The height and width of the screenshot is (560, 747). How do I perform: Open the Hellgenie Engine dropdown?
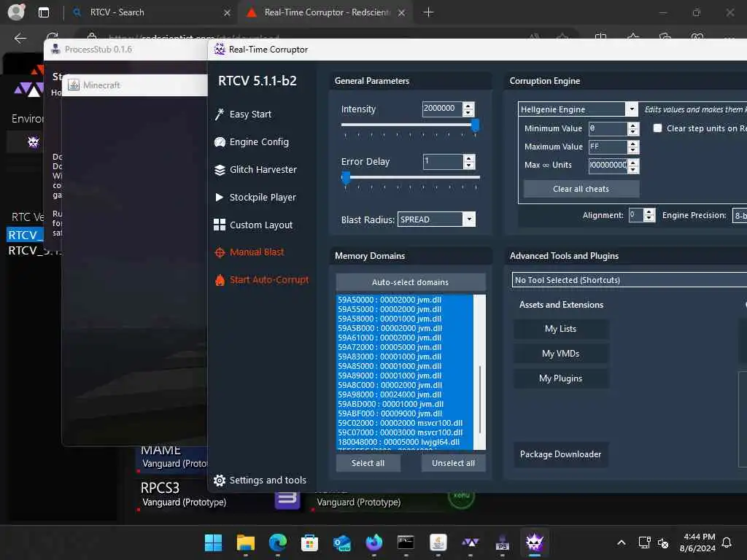pos(632,109)
